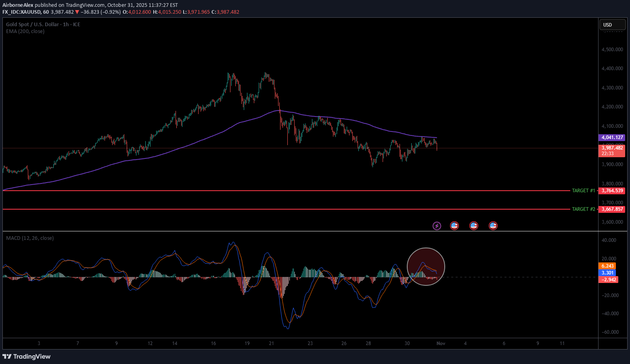Image resolution: width=630 pixels, height=364 pixels.
Task: Open the USD currency selector
Action: coord(612,25)
